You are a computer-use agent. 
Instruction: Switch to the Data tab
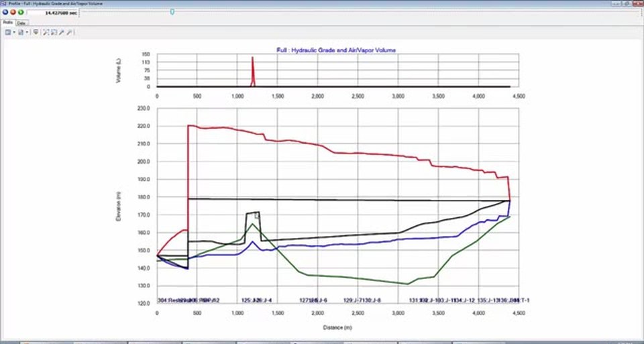tap(21, 23)
